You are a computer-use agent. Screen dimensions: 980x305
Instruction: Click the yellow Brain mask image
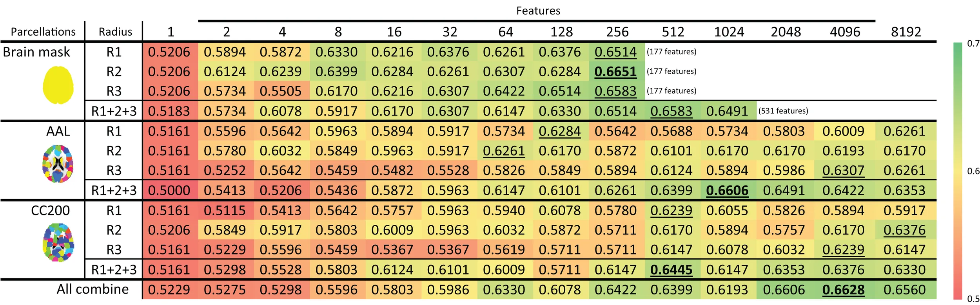(58, 85)
